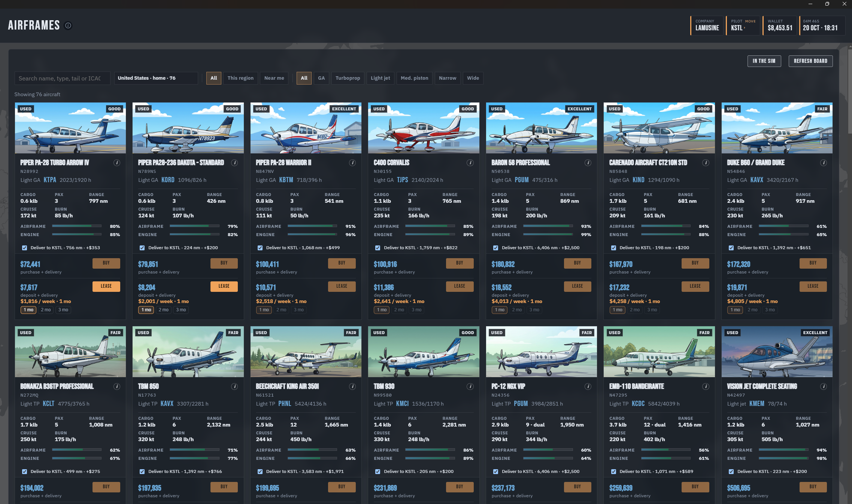Filter aircraft type to Wide
Screen dimensions: 852x504
click(x=473, y=78)
